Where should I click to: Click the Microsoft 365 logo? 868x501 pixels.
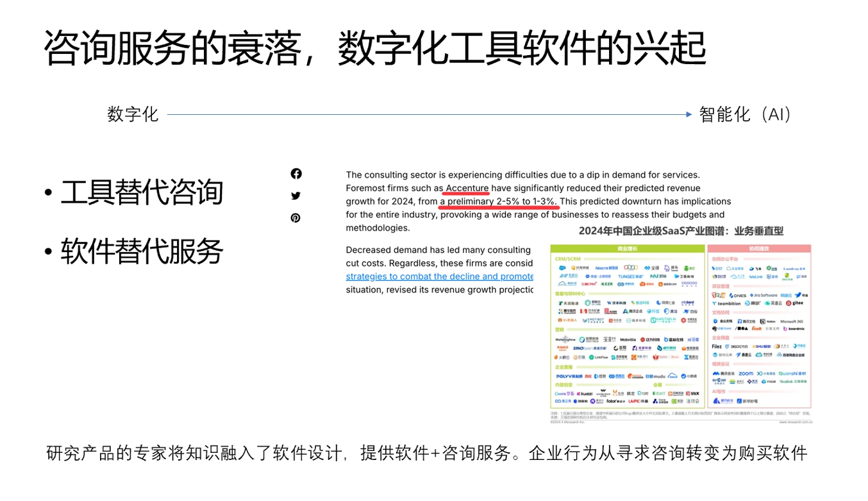click(792, 321)
